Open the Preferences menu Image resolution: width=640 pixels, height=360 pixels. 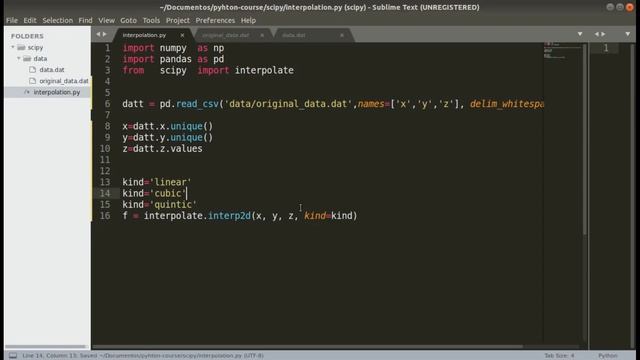click(x=215, y=20)
